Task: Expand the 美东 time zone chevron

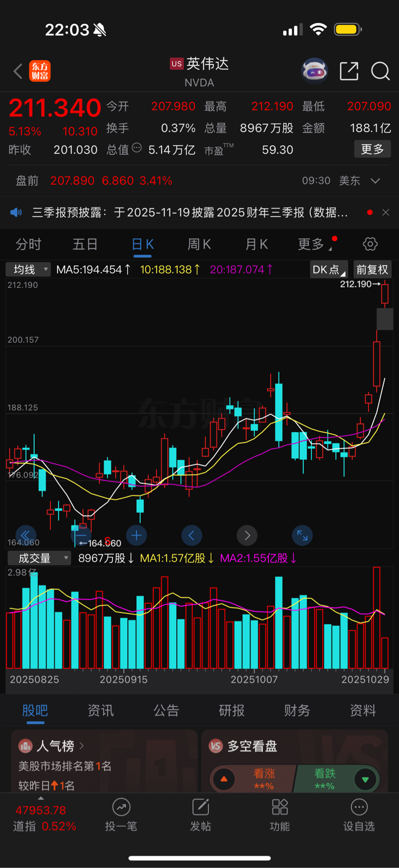Action: point(375,181)
